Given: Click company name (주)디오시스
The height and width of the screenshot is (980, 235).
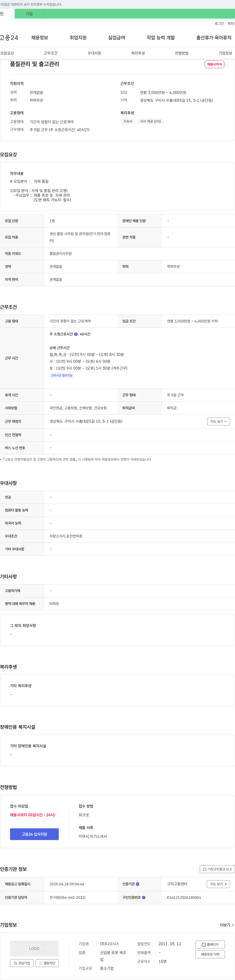Looking at the screenshot, I should [110, 944].
